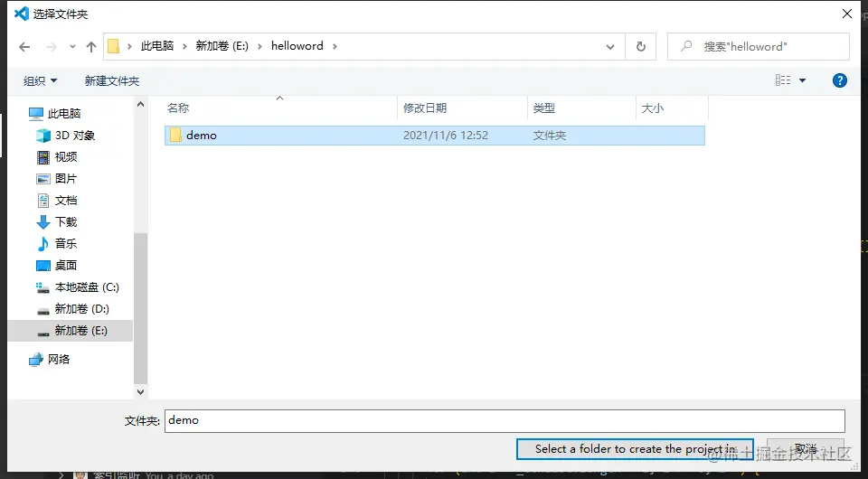
Task: Click the 文件夹 name input field
Action: (505, 421)
